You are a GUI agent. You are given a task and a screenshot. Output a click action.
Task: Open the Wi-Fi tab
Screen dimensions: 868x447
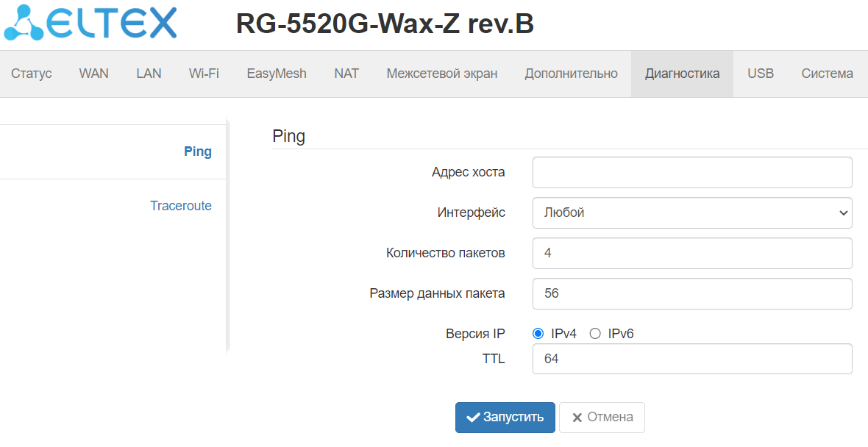coord(204,74)
